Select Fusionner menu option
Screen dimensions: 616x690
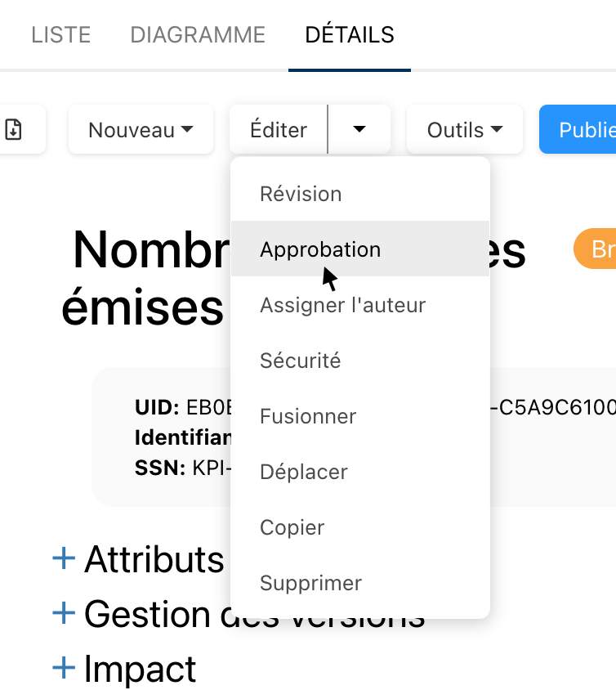click(x=308, y=416)
